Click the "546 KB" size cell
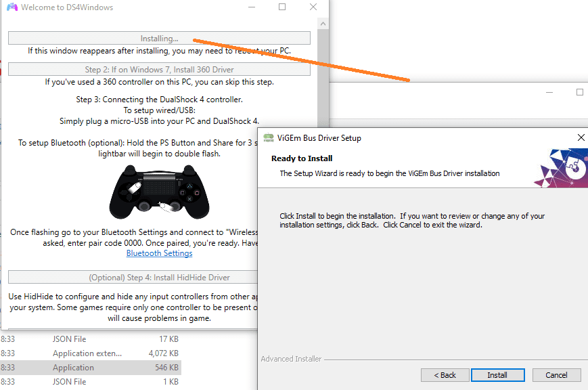Viewport: 588px width, 390px height. [167, 368]
